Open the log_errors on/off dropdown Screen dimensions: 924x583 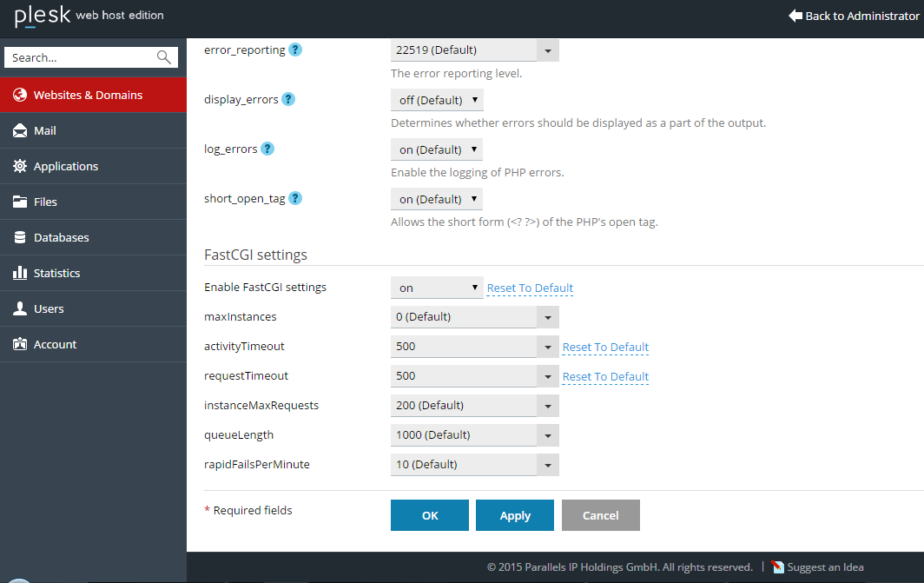pyautogui.click(x=436, y=149)
